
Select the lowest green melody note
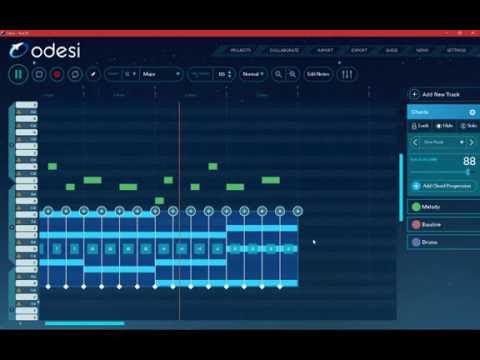coord(160,201)
